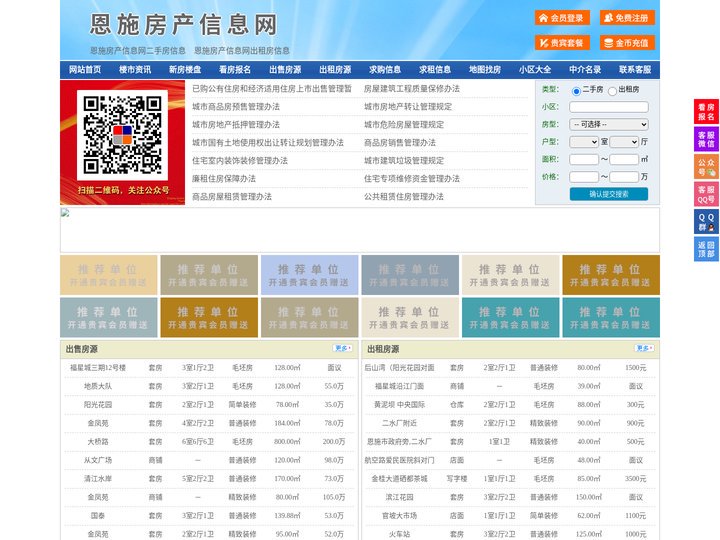Open the 厅 count dropdown
The height and width of the screenshot is (540, 720).
tap(624, 142)
